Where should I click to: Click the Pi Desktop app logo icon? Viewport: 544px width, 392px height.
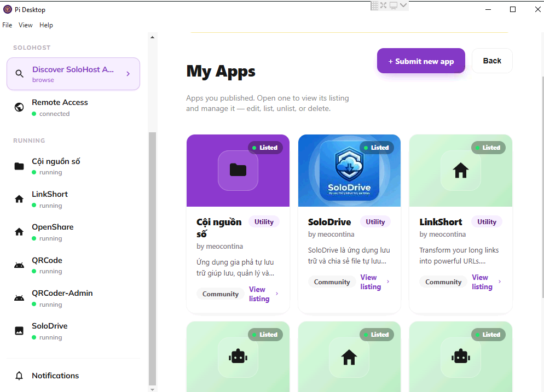click(7, 9)
